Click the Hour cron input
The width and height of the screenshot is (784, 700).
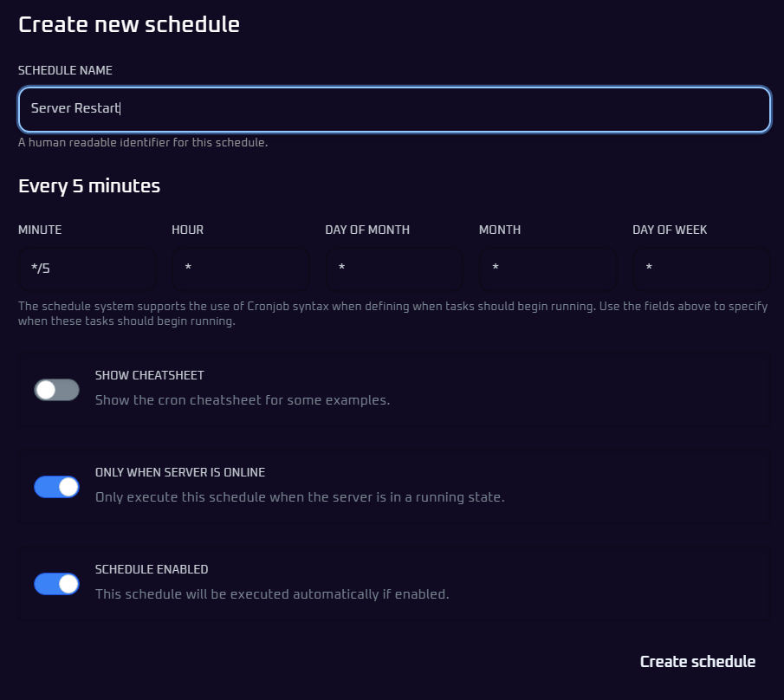[241, 269]
